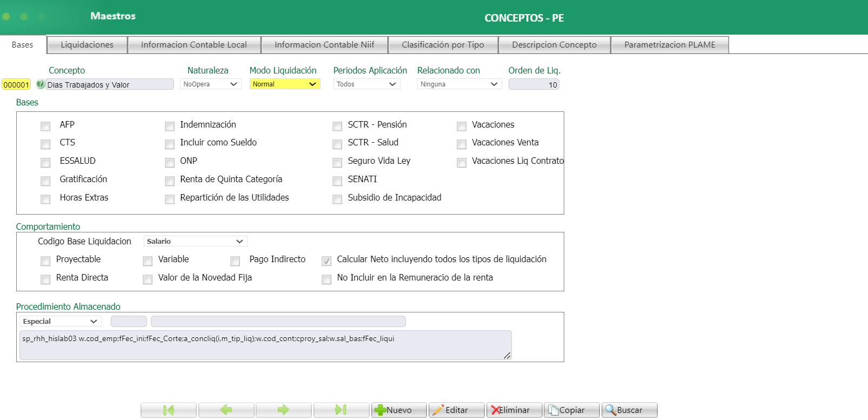This screenshot has height=420, width=868.
Task: Click Editar to edit the concept
Action: (456, 410)
